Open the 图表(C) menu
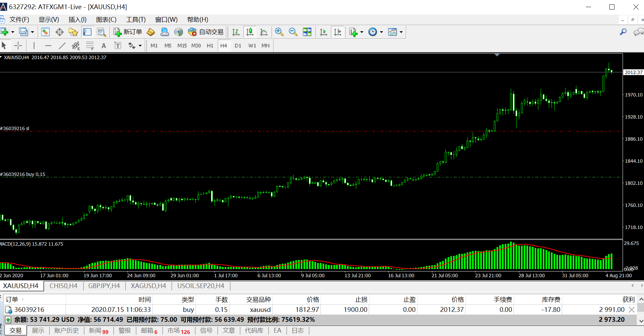 click(106, 20)
